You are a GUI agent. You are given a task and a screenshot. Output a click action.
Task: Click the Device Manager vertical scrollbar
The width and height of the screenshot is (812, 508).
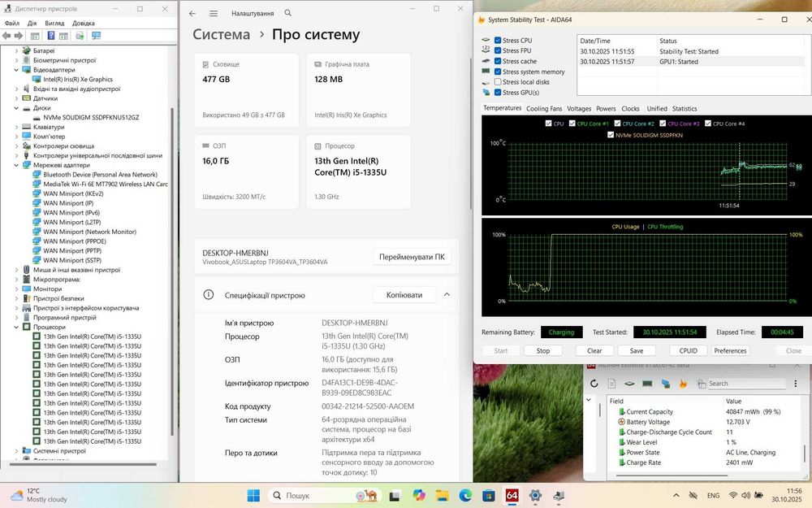(x=172, y=271)
